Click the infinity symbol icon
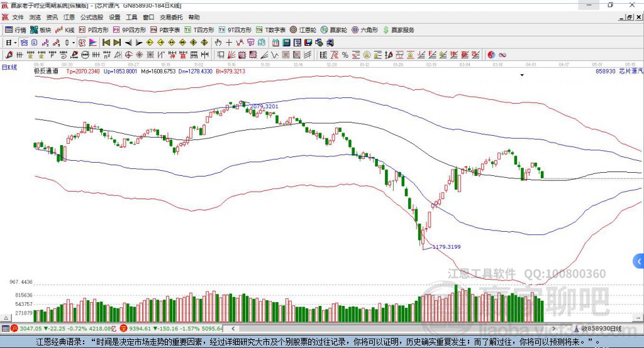644x348 pixels. click(502, 55)
